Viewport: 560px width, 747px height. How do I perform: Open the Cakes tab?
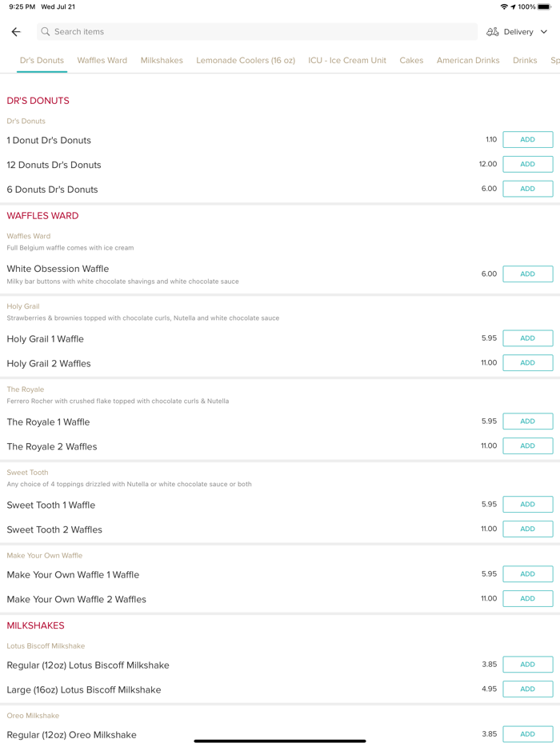tap(411, 61)
